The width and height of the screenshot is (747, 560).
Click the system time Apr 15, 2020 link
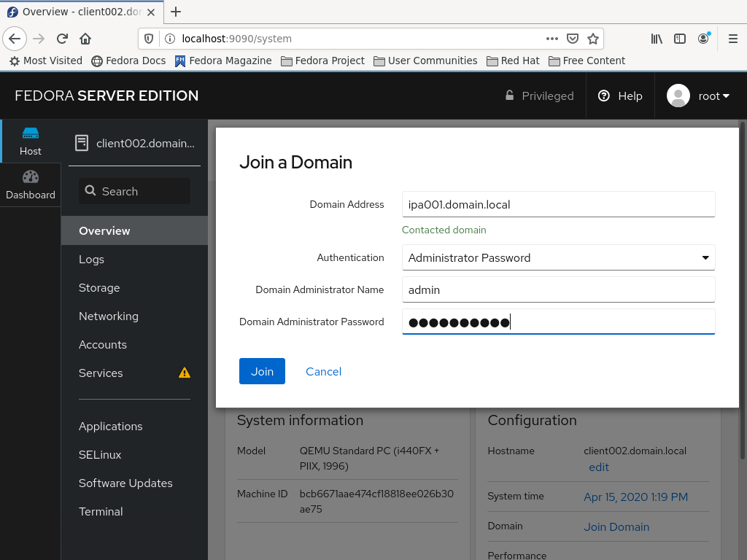[x=635, y=497]
